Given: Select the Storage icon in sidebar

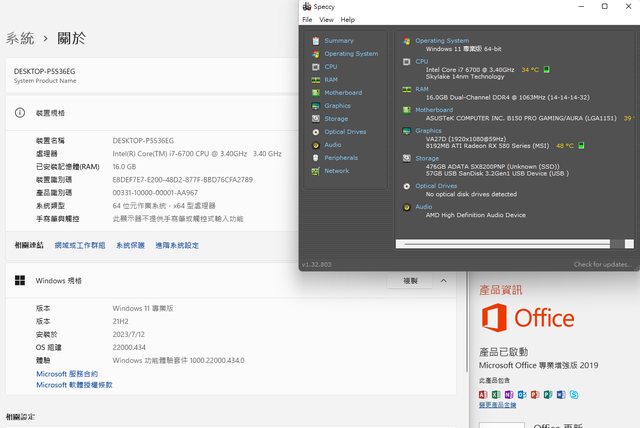Looking at the screenshot, I should click(x=317, y=118).
